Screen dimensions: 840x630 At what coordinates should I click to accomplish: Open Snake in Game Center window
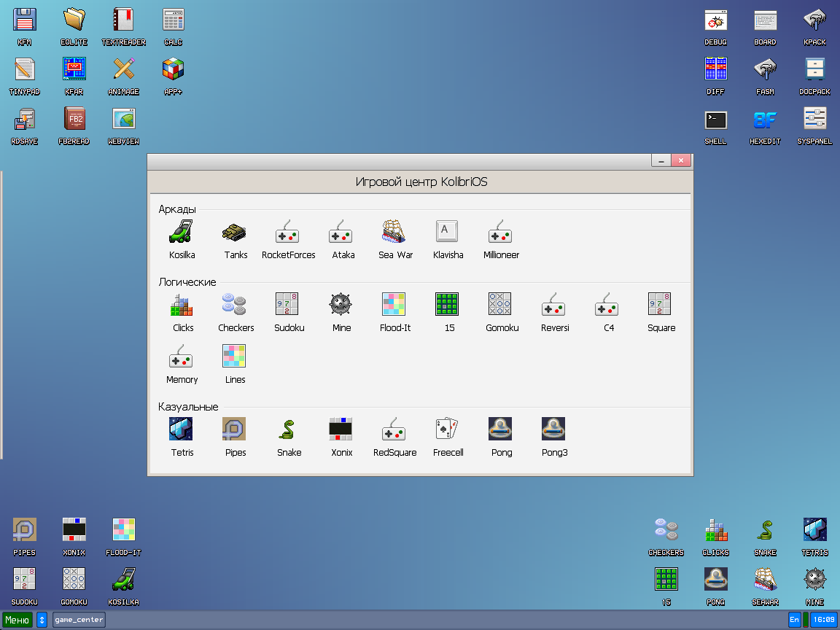289,437
